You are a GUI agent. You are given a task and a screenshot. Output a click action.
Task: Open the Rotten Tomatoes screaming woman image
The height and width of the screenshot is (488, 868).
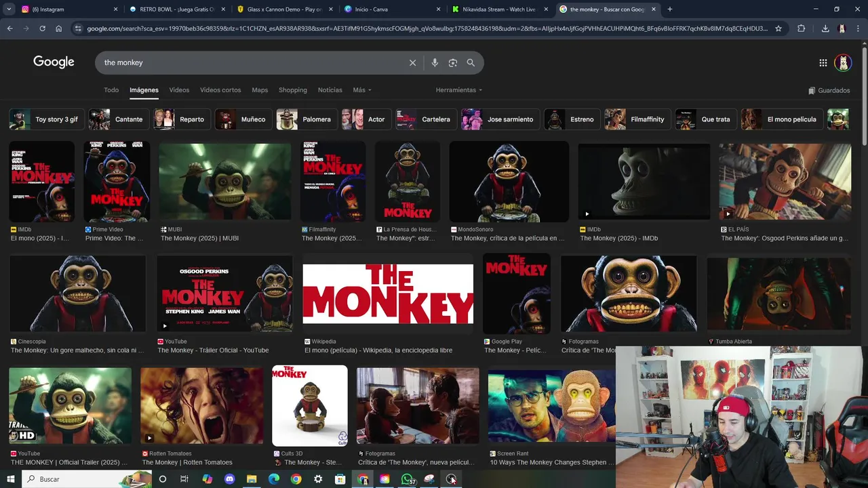[x=201, y=405]
